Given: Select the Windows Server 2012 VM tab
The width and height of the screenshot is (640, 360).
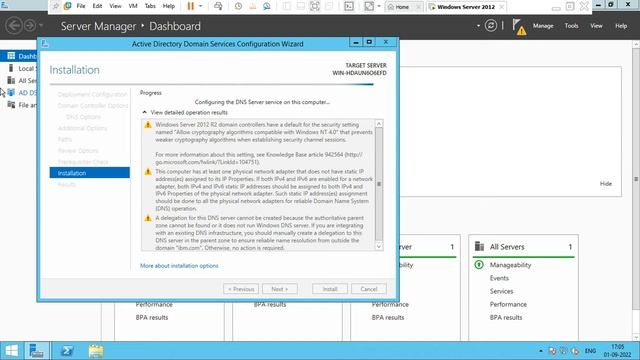Looking at the screenshot, I should pos(466,7).
